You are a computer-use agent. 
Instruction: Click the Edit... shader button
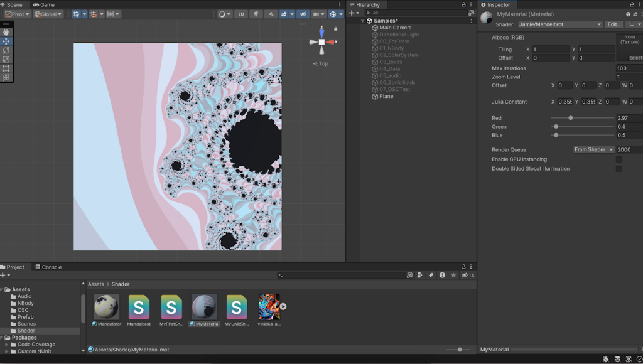tap(613, 24)
